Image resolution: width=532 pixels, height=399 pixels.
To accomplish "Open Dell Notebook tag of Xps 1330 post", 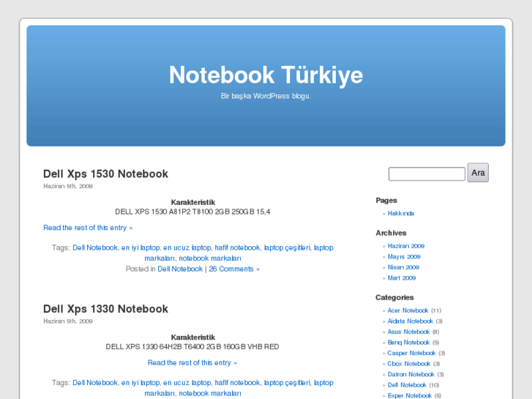I will point(95,383).
